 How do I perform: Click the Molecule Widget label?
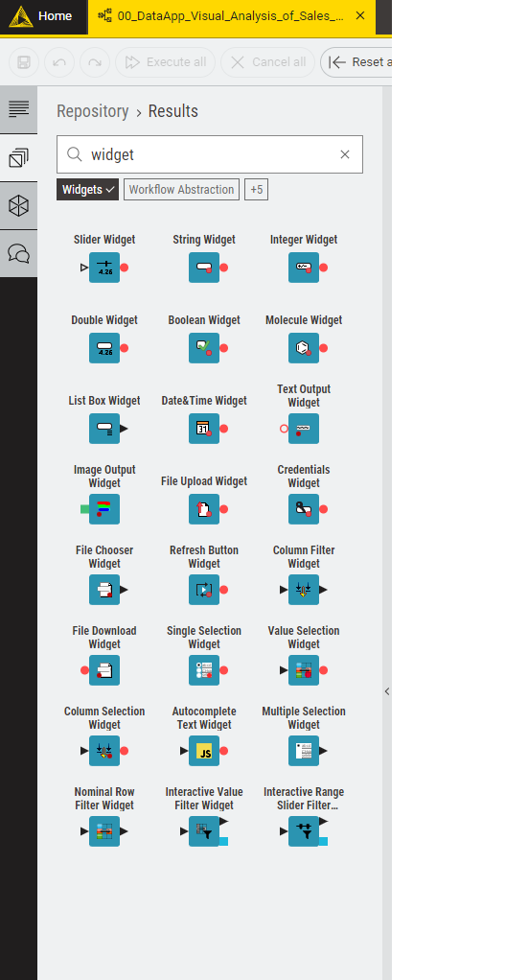(304, 320)
